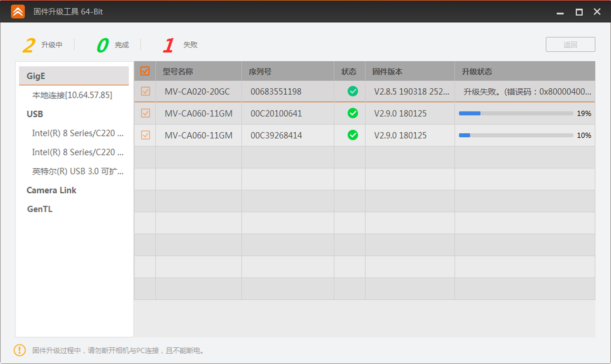Click the 19% upgrade progress bar
The width and height of the screenshot is (611, 364).
(x=516, y=113)
